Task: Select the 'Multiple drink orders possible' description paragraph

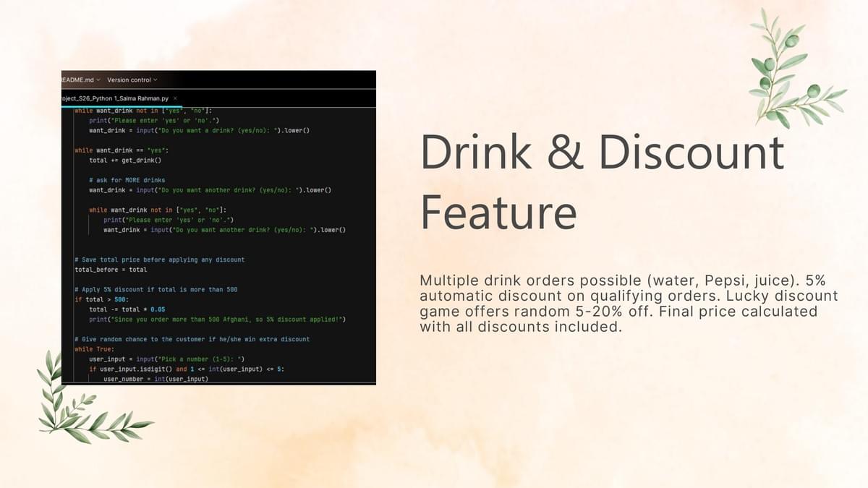Action: coord(629,303)
